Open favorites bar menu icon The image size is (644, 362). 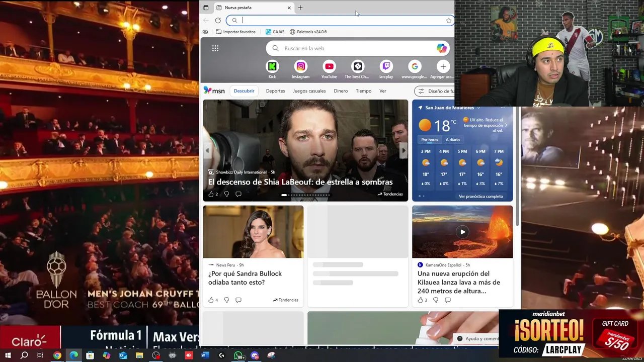pyautogui.click(x=205, y=32)
